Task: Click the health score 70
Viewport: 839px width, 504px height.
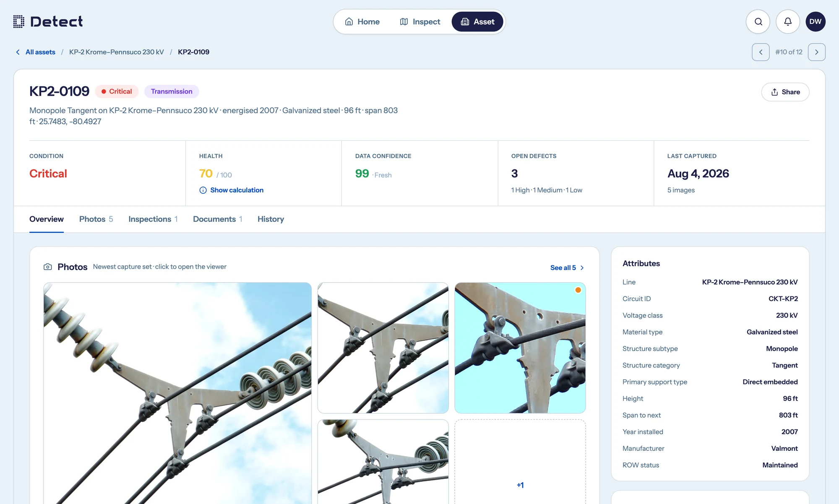Action: (x=206, y=174)
